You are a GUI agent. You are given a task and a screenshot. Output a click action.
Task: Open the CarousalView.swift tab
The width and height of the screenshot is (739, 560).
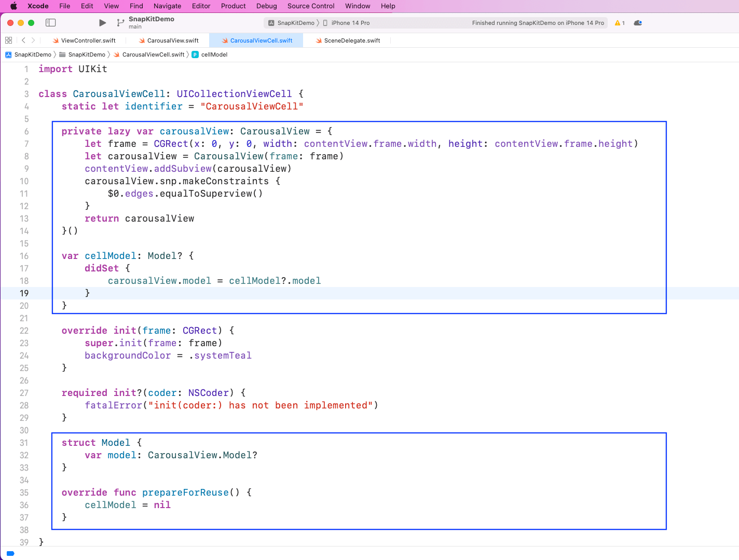[x=172, y=40]
